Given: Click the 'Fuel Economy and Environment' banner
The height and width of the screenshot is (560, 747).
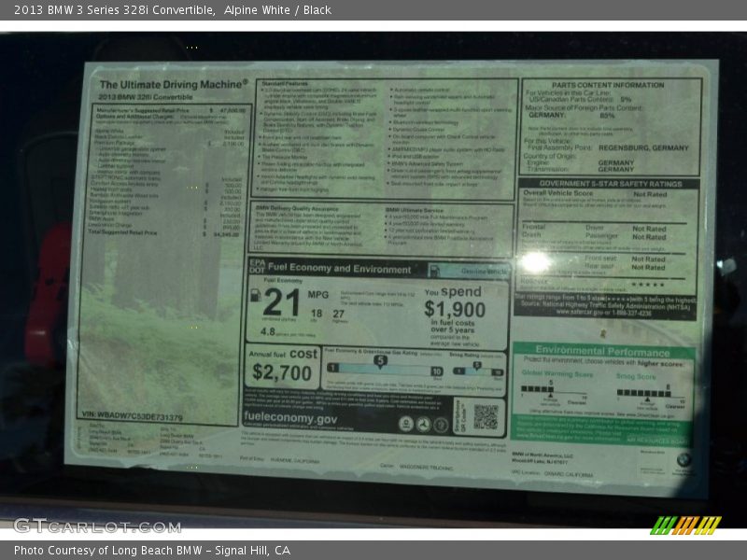Looking at the screenshot, I should tap(339, 269).
